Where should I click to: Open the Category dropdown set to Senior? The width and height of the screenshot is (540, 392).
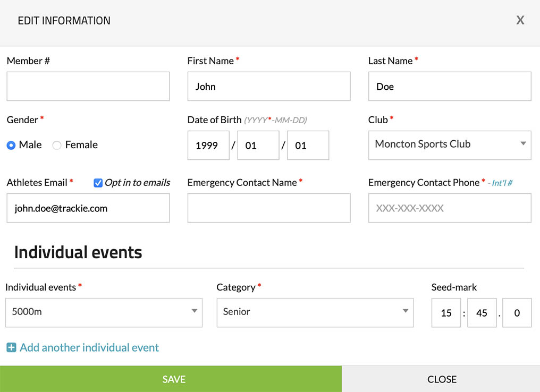[315, 312]
